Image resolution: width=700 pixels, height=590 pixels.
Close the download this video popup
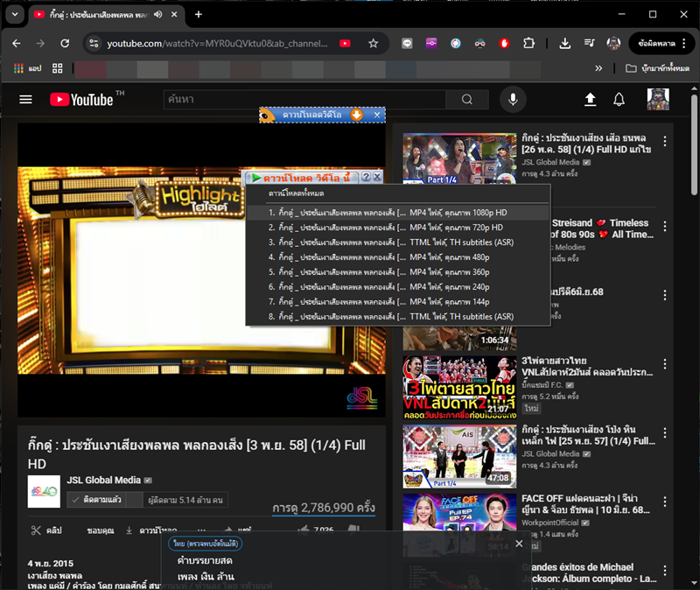coord(377,177)
